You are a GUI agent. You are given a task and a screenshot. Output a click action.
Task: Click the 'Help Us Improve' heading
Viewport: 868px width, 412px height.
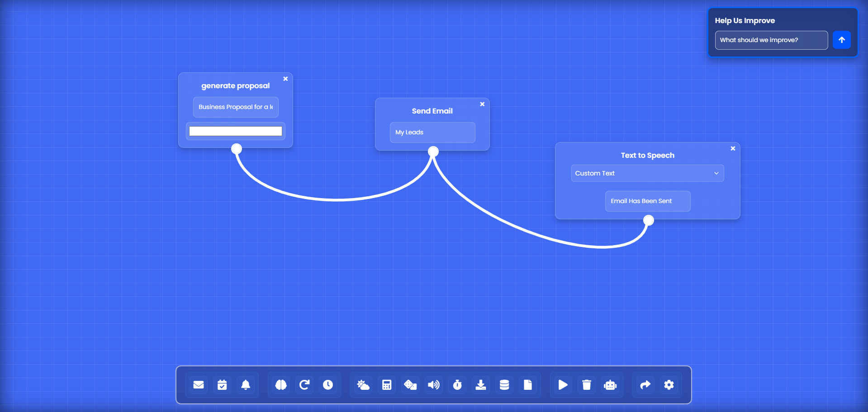(745, 21)
